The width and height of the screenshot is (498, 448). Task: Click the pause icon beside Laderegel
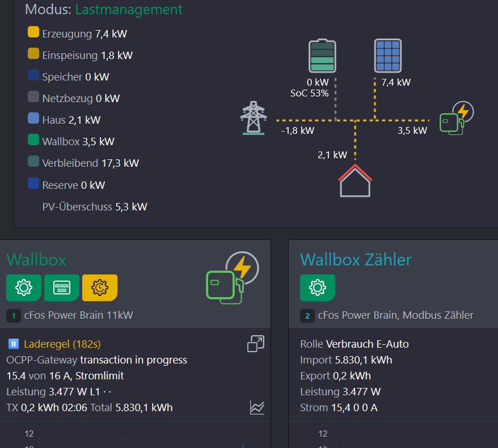(14, 344)
